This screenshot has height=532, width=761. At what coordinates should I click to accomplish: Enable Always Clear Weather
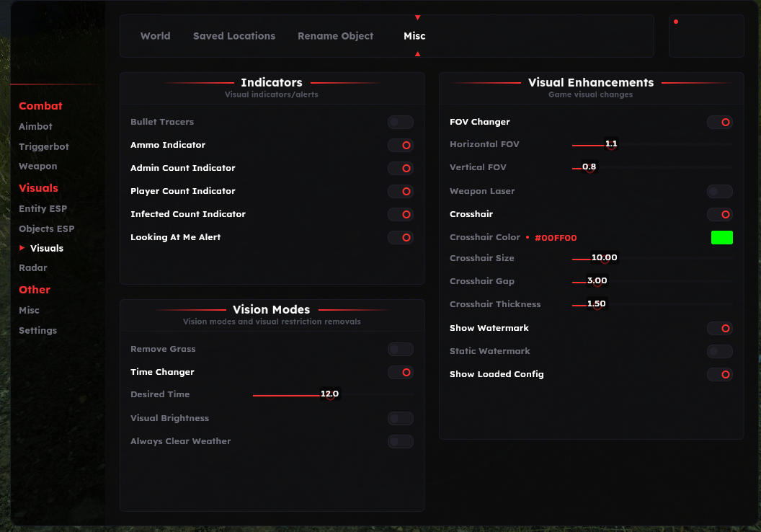point(401,441)
